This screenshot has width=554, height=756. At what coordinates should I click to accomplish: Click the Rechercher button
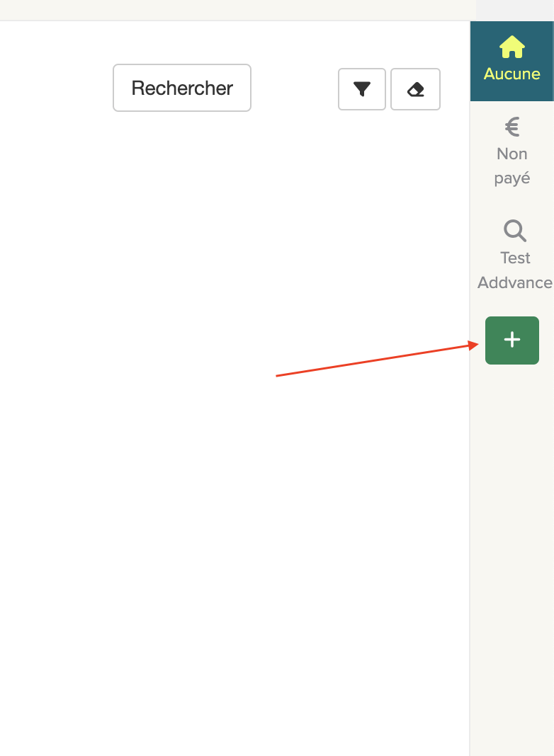tap(182, 88)
